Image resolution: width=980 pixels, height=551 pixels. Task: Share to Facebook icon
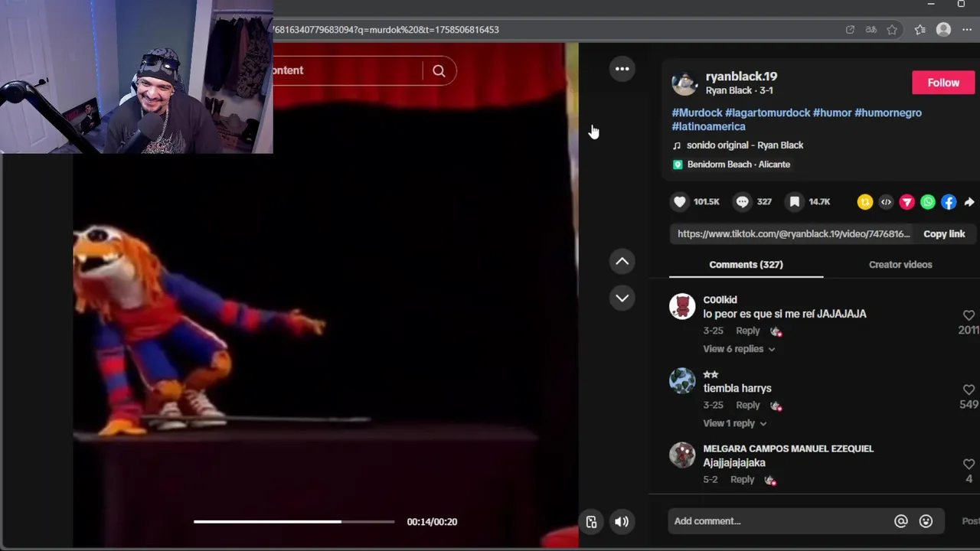(x=949, y=202)
